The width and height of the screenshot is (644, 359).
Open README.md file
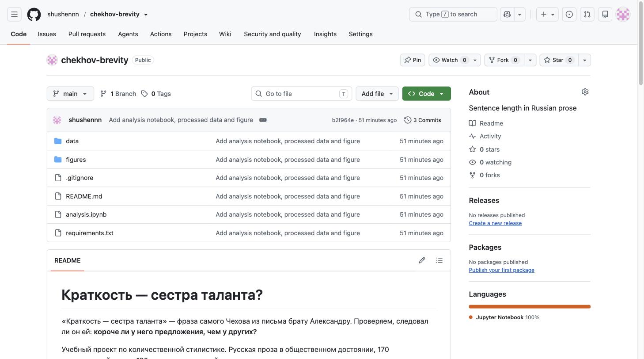click(84, 196)
